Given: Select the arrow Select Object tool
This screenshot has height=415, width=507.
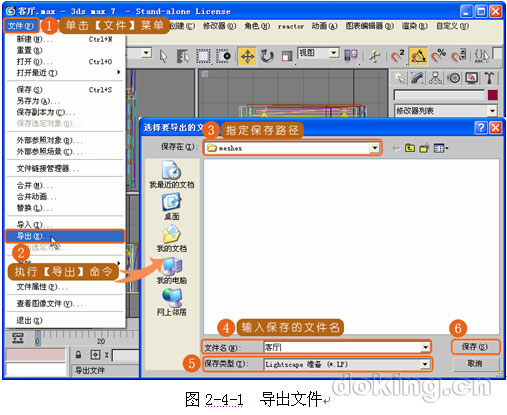Looking at the screenshot, I should coord(163,56).
